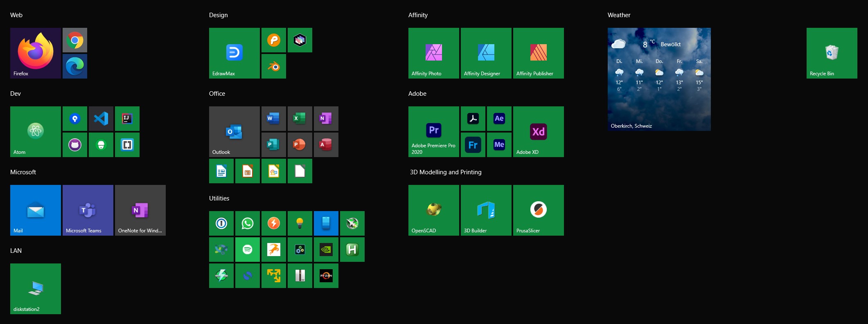Open Affinity Photo tile

[434, 53]
